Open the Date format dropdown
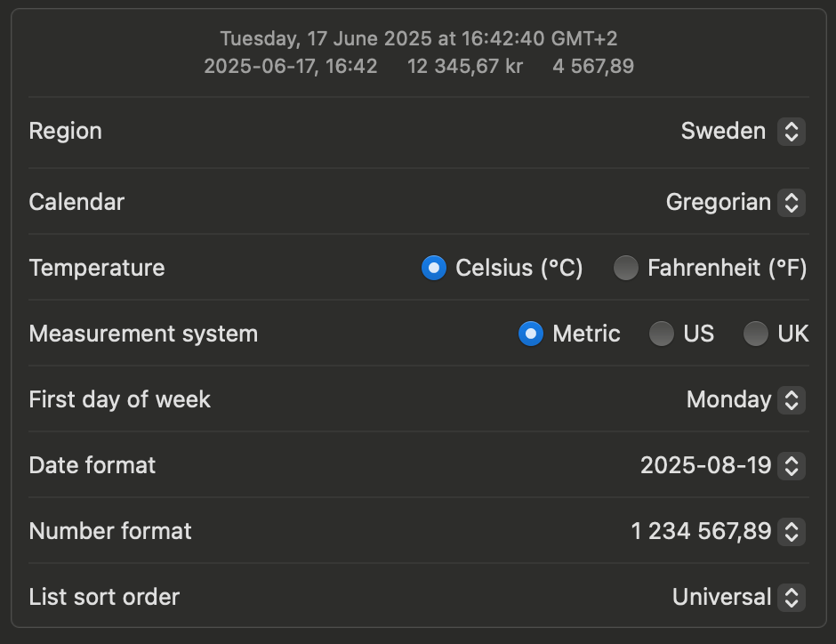The width and height of the screenshot is (836, 644). (x=705, y=465)
